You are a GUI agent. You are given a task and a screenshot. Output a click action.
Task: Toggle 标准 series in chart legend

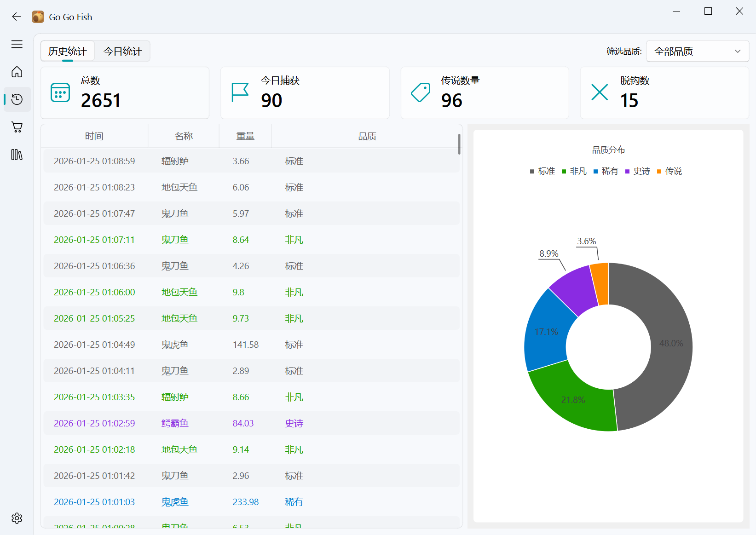pyautogui.click(x=542, y=171)
